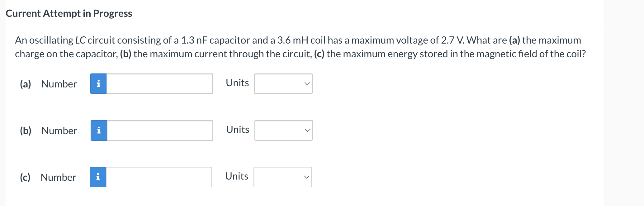Open the Units dropdown for part (a)
The width and height of the screenshot is (644, 206).
click(283, 83)
